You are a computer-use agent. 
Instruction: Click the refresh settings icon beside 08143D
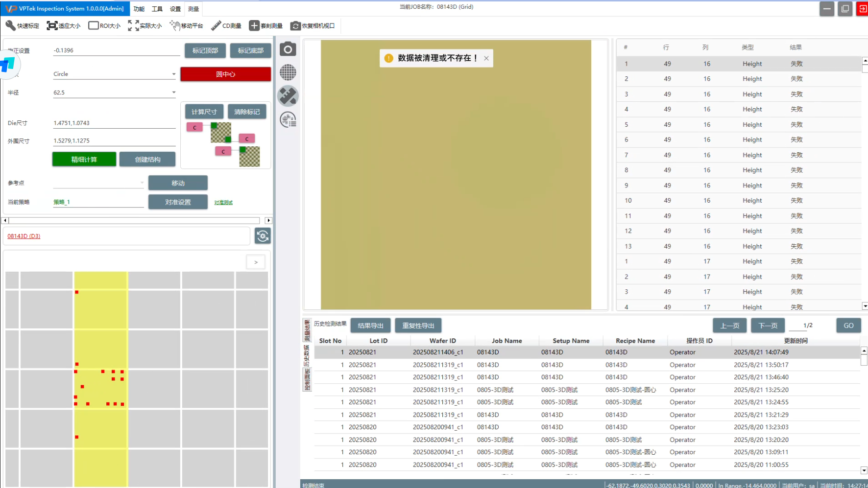point(263,236)
